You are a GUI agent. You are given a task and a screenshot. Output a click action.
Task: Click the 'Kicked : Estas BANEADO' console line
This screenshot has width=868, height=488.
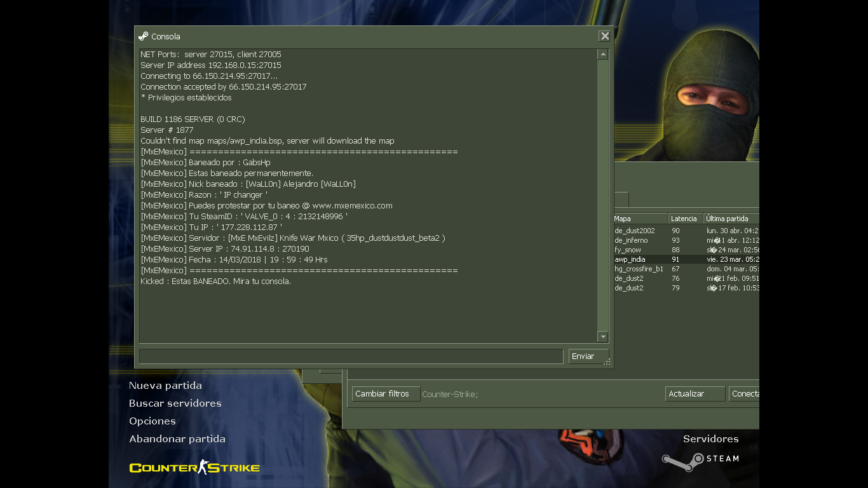215,281
